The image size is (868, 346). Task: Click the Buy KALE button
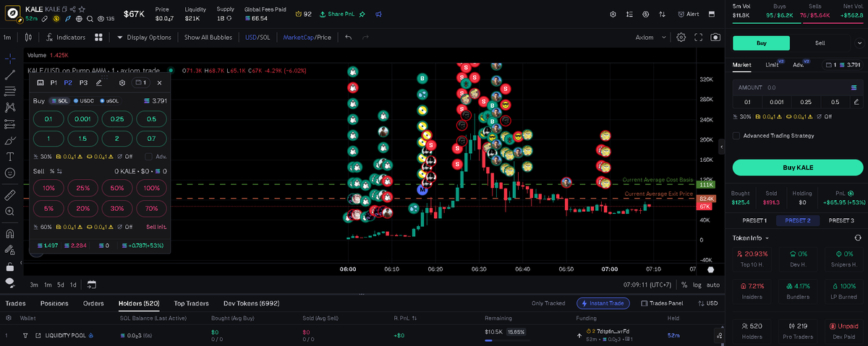[799, 168]
